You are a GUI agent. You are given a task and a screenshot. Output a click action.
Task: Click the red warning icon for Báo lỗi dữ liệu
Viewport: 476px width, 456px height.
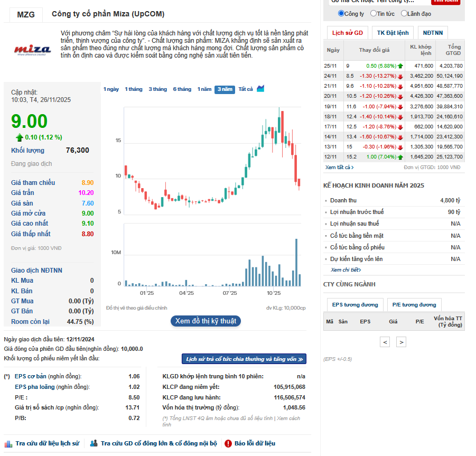pyautogui.click(x=228, y=443)
